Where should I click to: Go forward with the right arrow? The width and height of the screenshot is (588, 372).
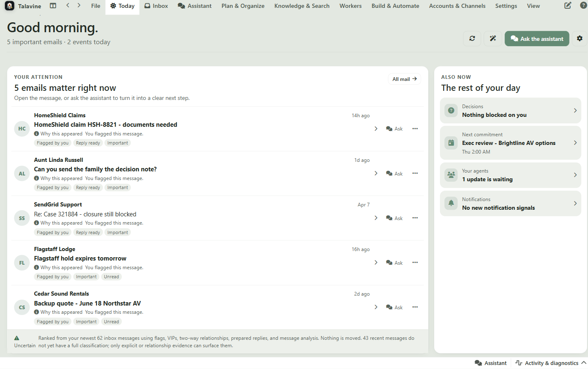tap(79, 5)
